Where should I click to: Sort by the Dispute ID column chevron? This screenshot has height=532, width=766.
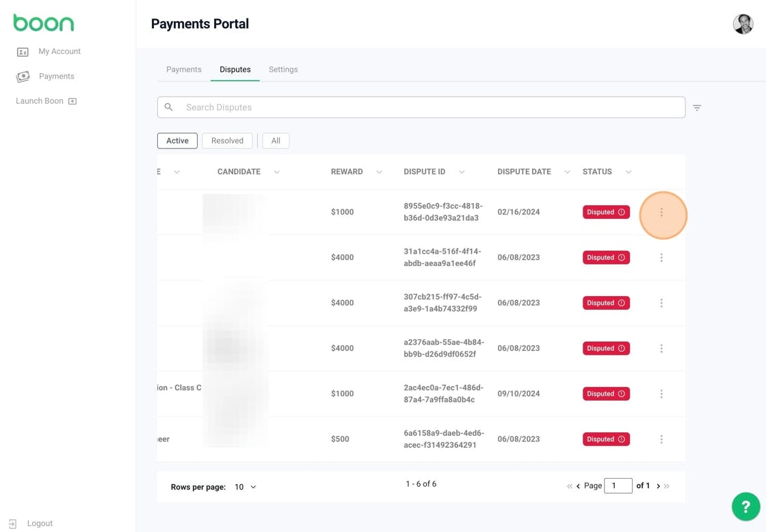(462, 172)
